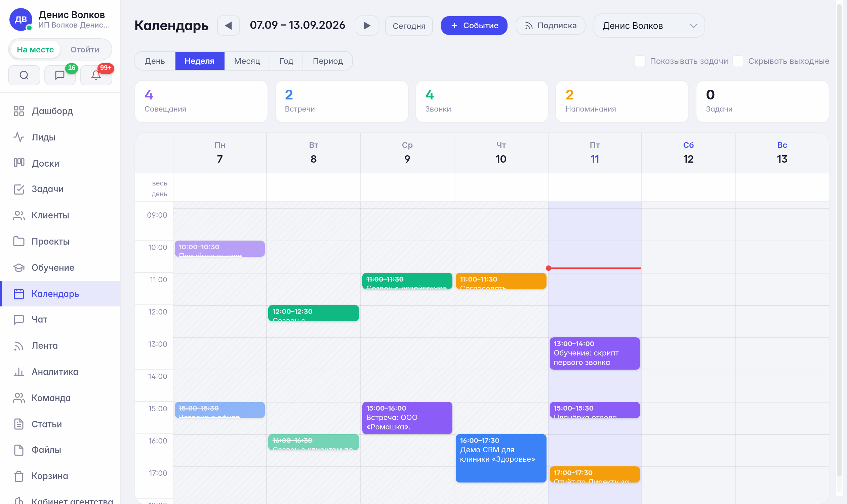This screenshot has height=504, width=847.
Task: Open Задачи in the sidebar
Action: (x=61, y=189)
